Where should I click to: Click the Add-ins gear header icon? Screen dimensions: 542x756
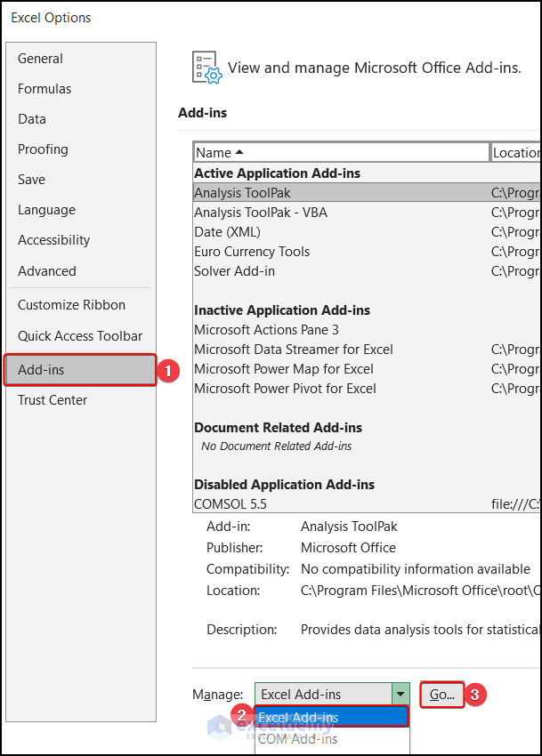click(206, 68)
